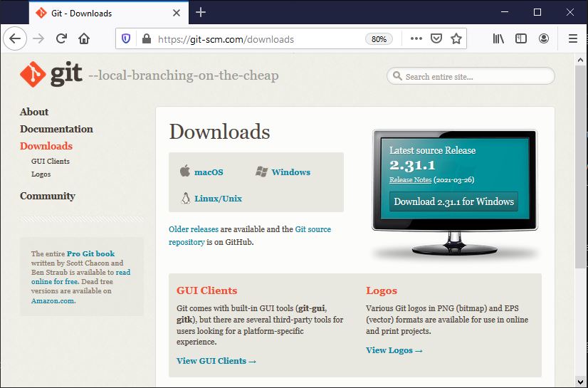Open the Amazon.com link
Screen dimensions: 588x388
tap(53, 300)
